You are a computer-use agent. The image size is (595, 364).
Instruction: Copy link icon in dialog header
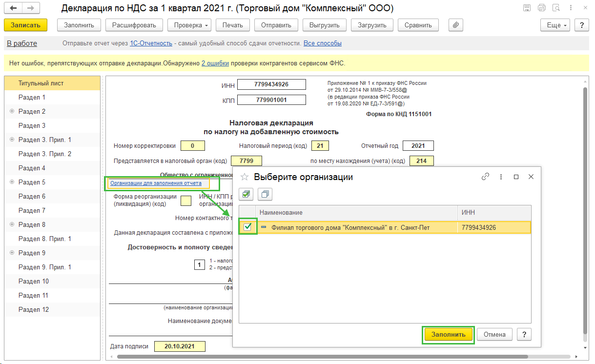tap(485, 177)
